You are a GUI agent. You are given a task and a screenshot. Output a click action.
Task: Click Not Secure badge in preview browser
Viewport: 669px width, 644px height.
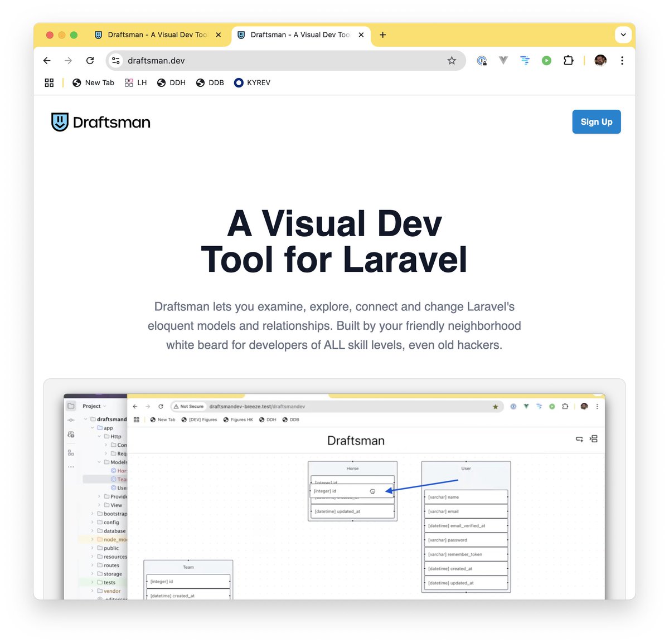(x=188, y=407)
